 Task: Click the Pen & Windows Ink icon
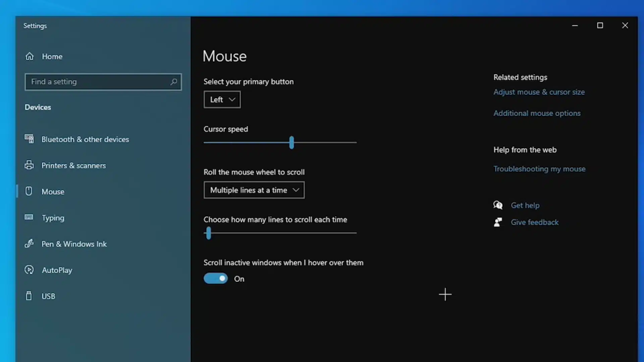(x=29, y=244)
